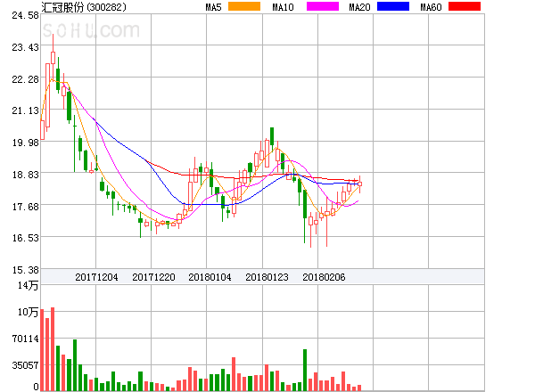Click the 23.43 price axis label
Viewport: 535px width, 392px height.
click(25, 47)
